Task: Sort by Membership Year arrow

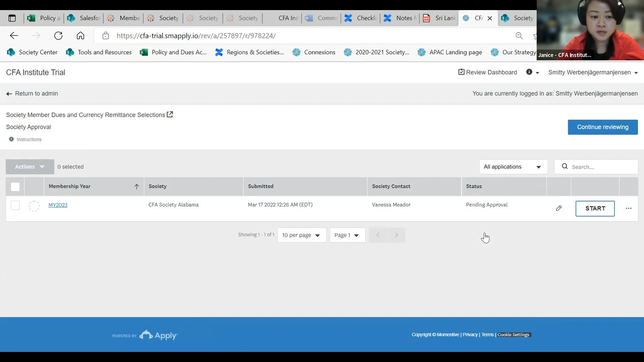Action: (136, 187)
